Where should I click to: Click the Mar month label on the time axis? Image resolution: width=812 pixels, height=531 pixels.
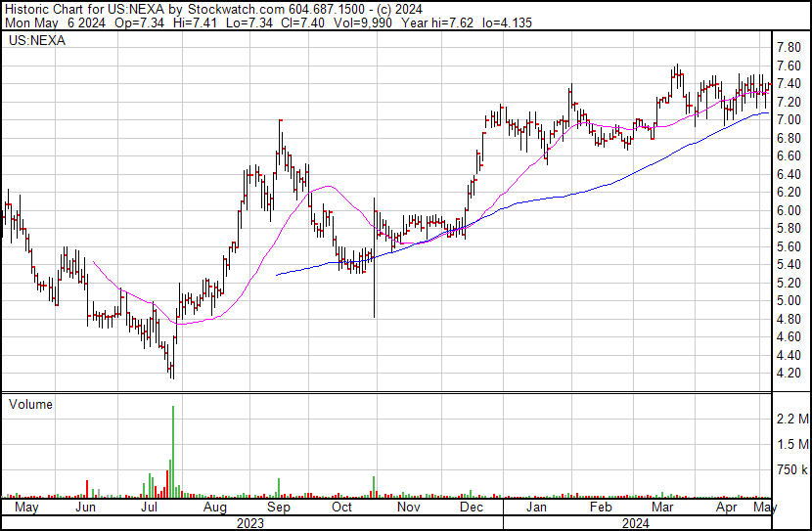tap(662, 507)
